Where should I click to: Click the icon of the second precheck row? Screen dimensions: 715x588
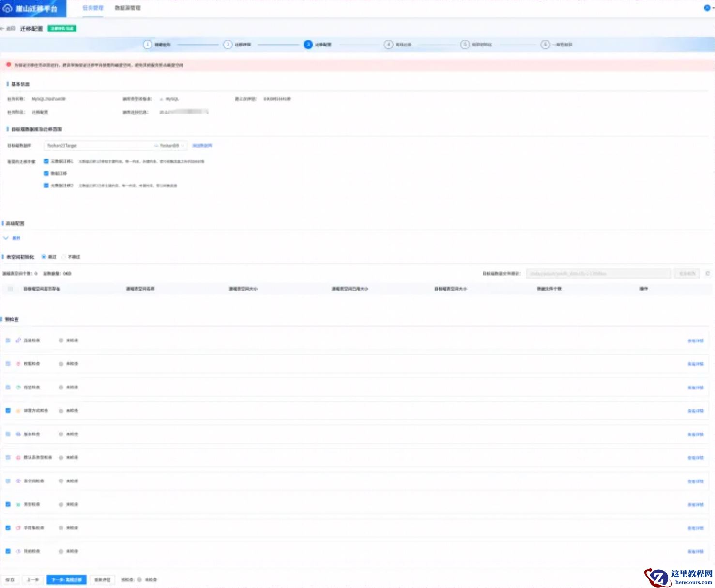coord(18,364)
